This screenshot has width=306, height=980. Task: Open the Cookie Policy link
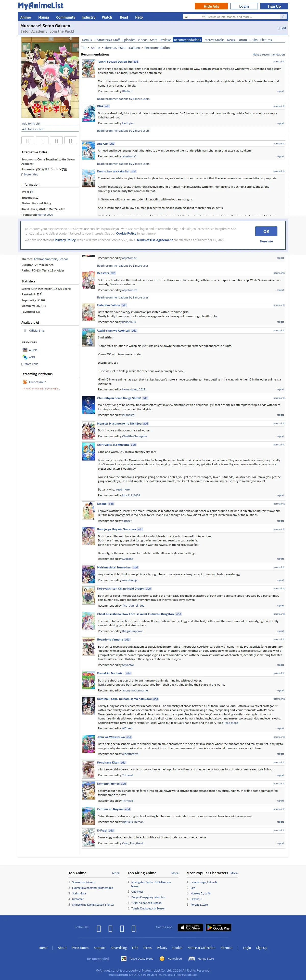[126, 234]
